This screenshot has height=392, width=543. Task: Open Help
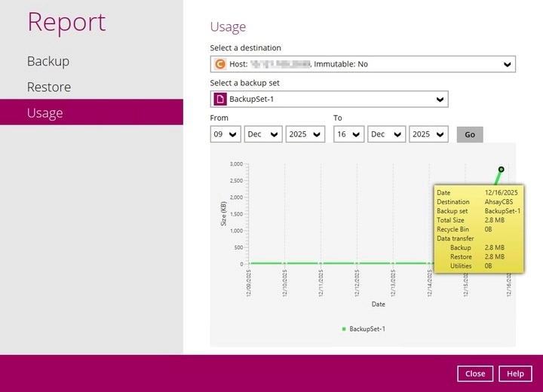(x=515, y=374)
